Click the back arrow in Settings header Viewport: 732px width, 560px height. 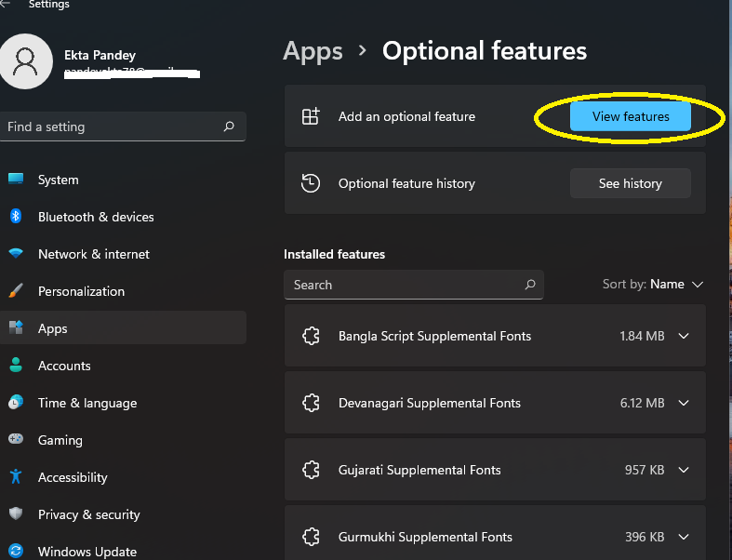[x=5, y=5]
